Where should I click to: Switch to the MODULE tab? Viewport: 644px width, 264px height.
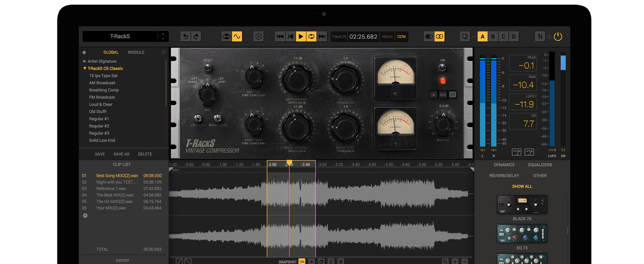click(136, 52)
